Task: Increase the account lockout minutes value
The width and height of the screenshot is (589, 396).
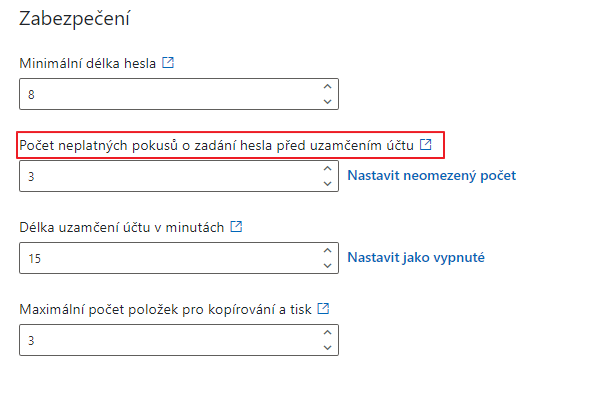Action: (328, 251)
